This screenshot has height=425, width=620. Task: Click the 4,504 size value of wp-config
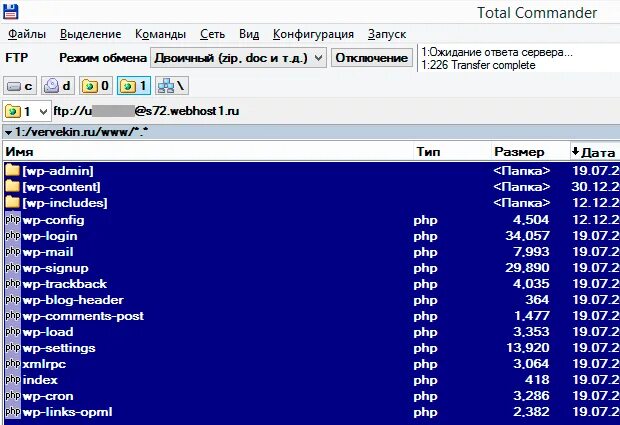531,220
